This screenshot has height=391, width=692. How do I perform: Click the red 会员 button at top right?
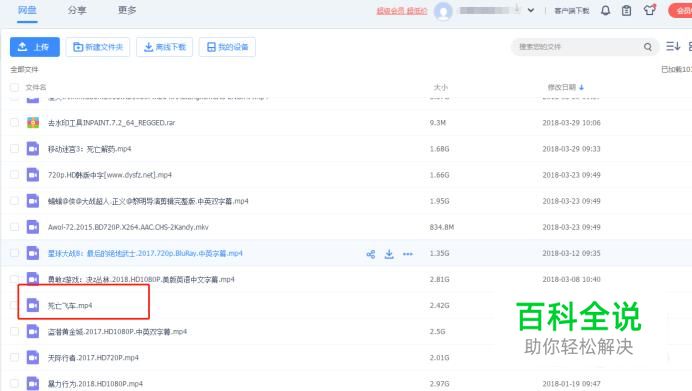click(680, 11)
